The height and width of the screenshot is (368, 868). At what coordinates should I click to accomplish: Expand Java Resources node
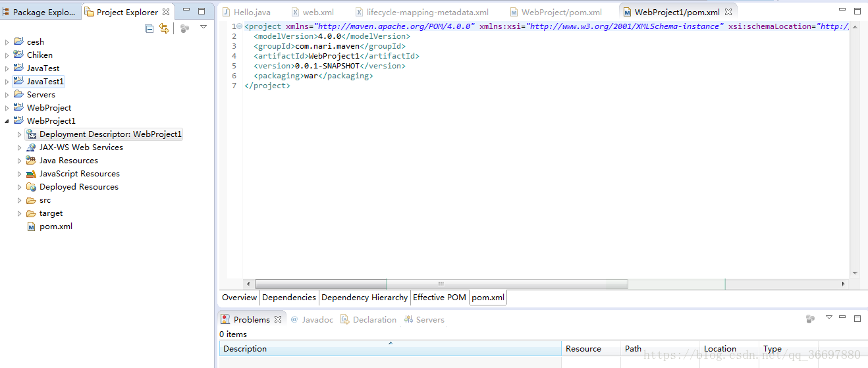coord(20,161)
